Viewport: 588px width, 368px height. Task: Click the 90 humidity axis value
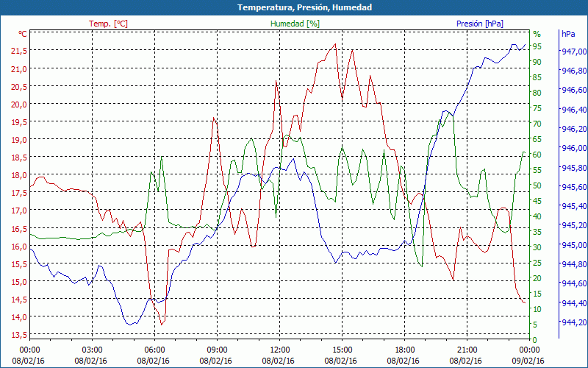point(537,62)
